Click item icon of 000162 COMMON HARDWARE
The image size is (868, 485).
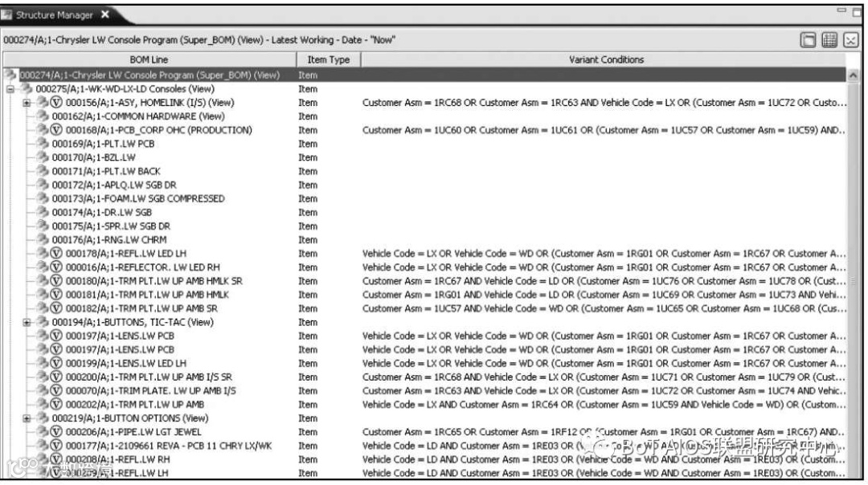point(43,116)
